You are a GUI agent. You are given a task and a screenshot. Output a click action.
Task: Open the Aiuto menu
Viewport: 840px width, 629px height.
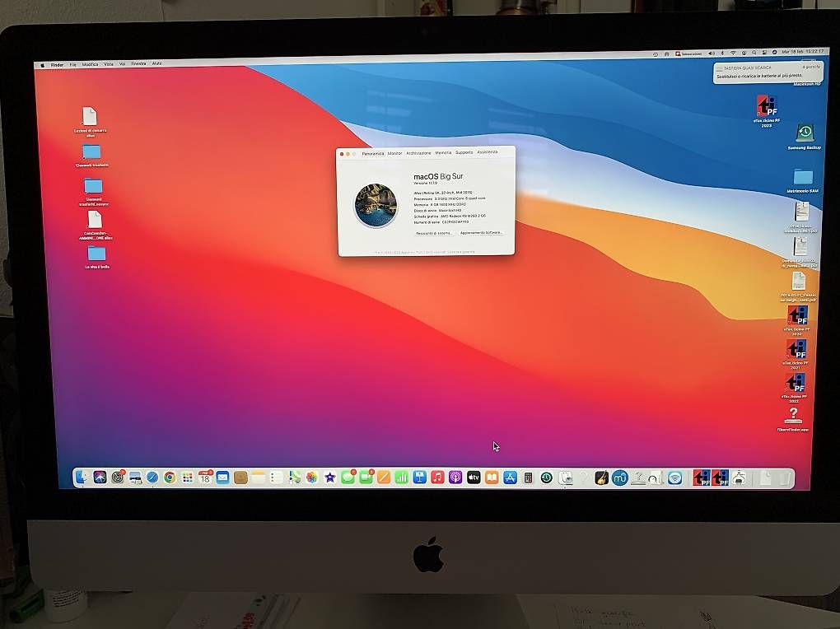(157, 63)
